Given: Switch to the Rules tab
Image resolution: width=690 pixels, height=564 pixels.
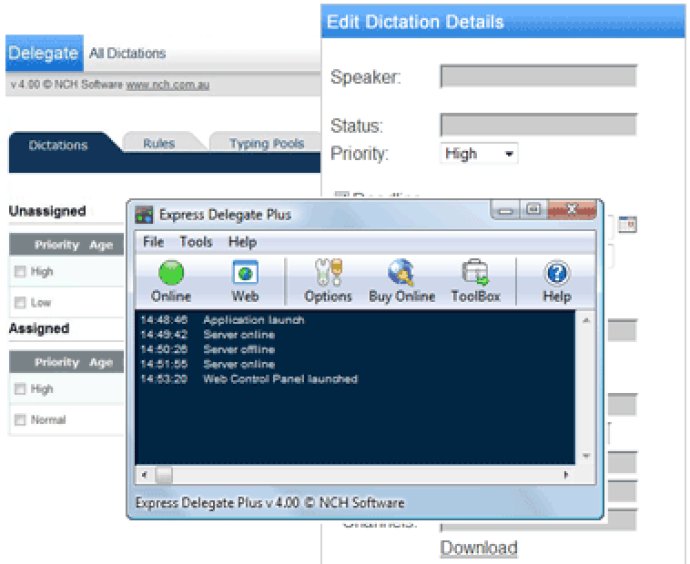Looking at the screenshot, I should click(159, 143).
